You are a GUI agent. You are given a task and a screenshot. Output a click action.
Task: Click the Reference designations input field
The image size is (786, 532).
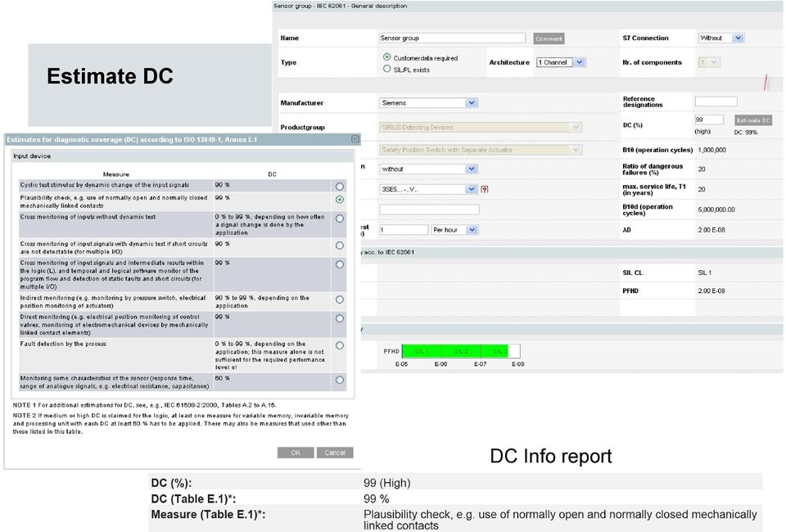[716, 101]
